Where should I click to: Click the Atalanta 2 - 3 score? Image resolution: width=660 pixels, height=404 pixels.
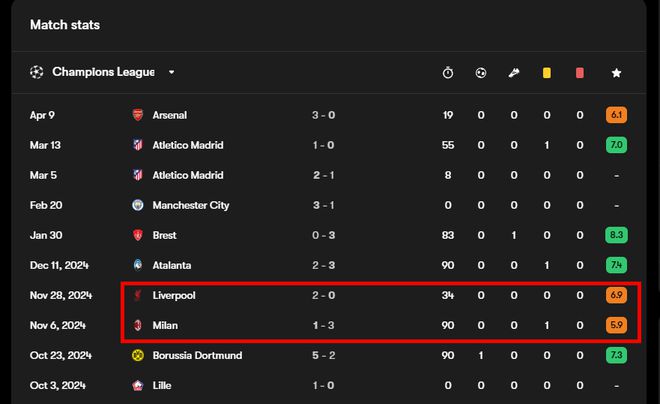[324, 265]
